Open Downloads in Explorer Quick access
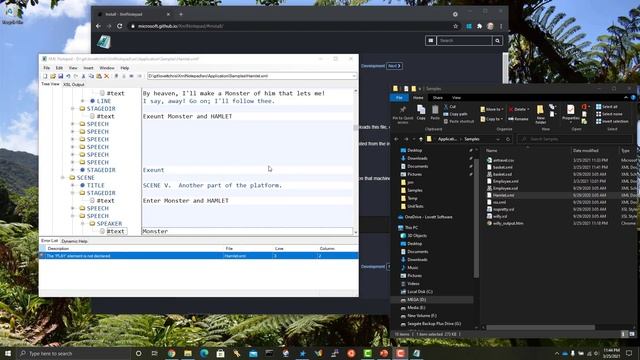Image resolution: width=640 pixels, height=360 pixels. (x=417, y=158)
